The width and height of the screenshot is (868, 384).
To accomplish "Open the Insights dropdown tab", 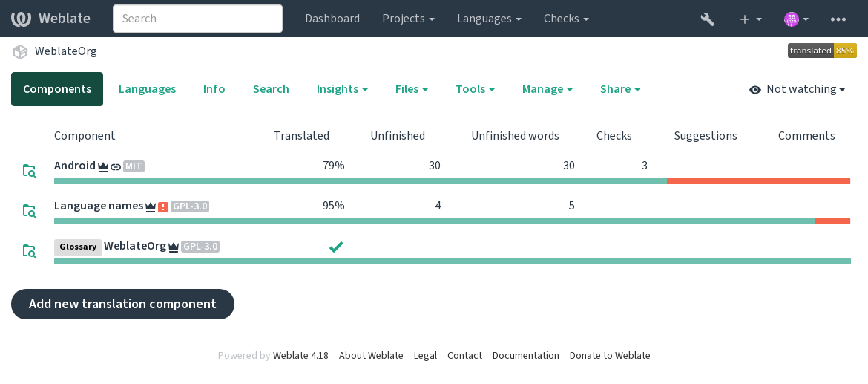I will [x=342, y=89].
